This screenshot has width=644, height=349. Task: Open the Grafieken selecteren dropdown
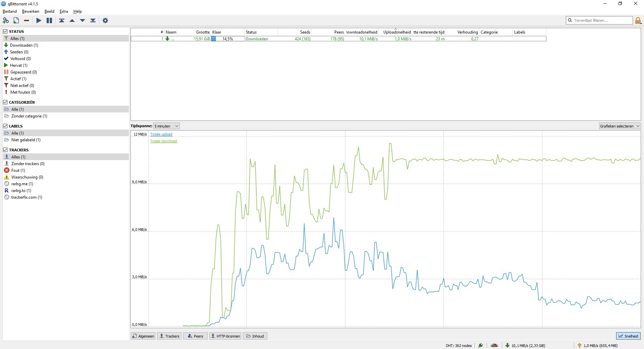pos(620,126)
